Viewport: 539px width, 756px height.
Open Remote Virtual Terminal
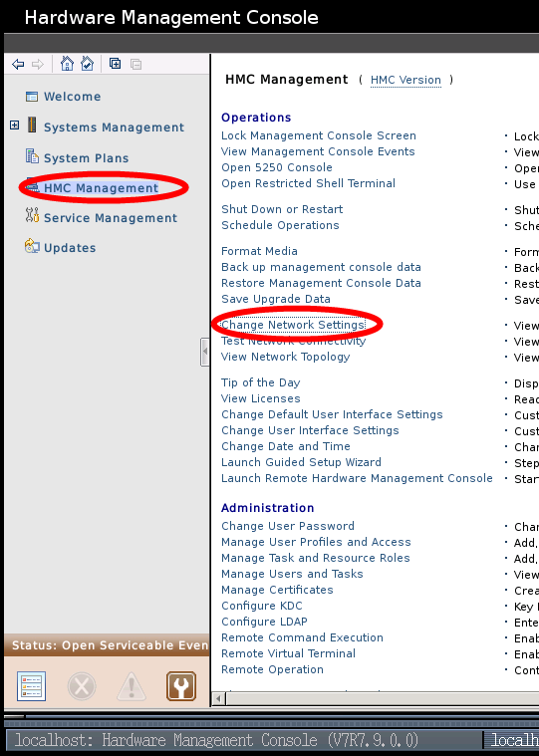pyautogui.click(x=288, y=653)
